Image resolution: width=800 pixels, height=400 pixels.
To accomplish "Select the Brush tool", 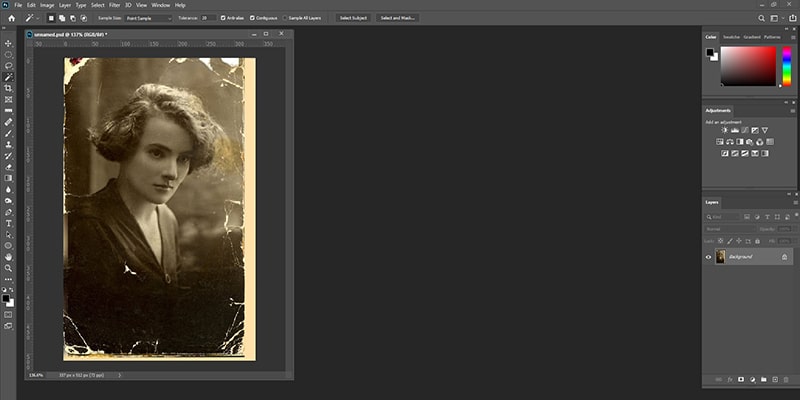I will 8,134.
